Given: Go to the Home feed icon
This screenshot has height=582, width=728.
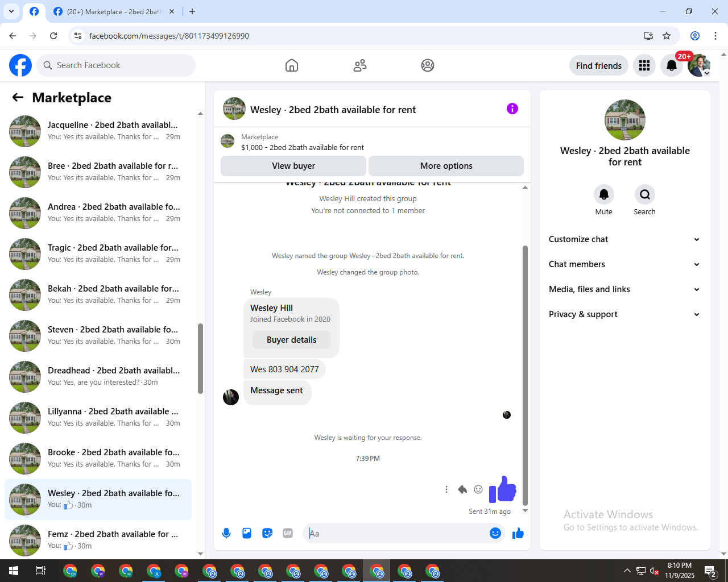Looking at the screenshot, I should [x=292, y=65].
